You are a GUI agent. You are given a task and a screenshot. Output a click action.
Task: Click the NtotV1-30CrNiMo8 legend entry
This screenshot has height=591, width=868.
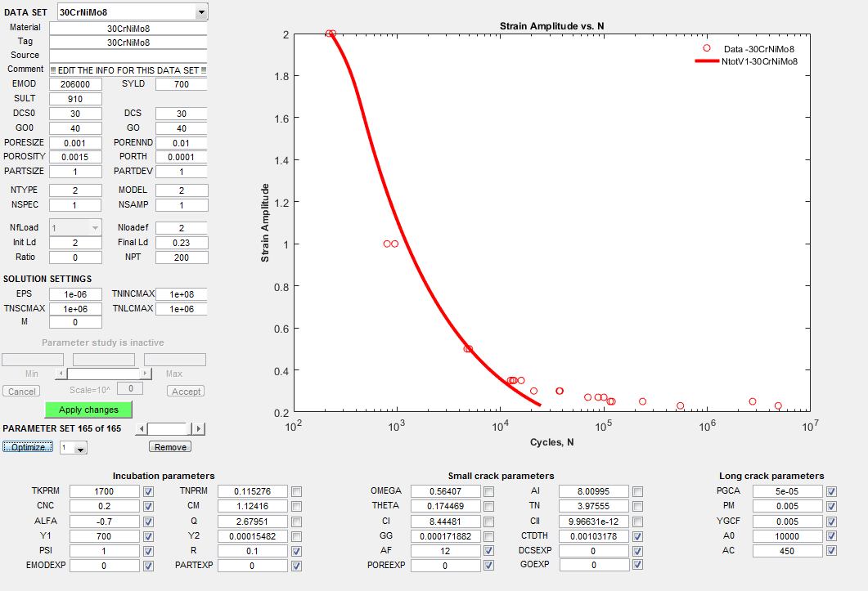click(759, 61)
